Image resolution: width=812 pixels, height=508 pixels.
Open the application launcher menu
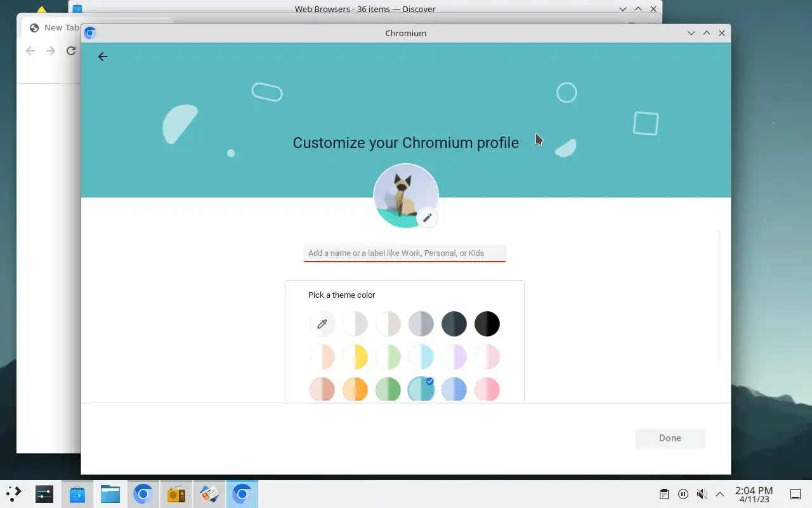pos(14,493)
